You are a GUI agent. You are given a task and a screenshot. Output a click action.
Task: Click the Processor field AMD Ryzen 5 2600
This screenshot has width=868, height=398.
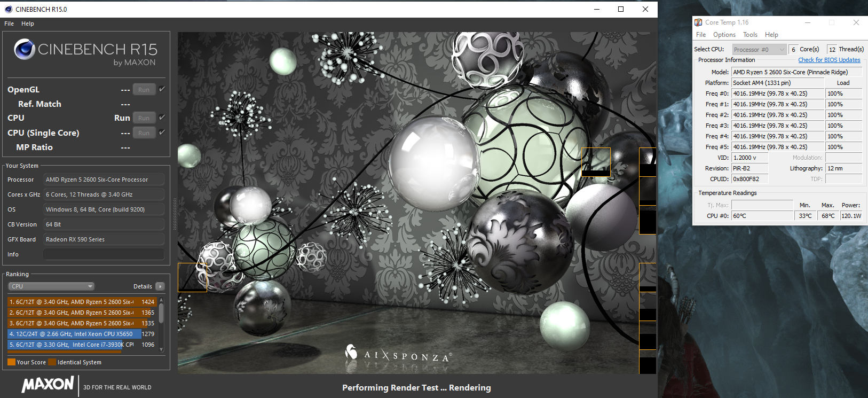104,180
